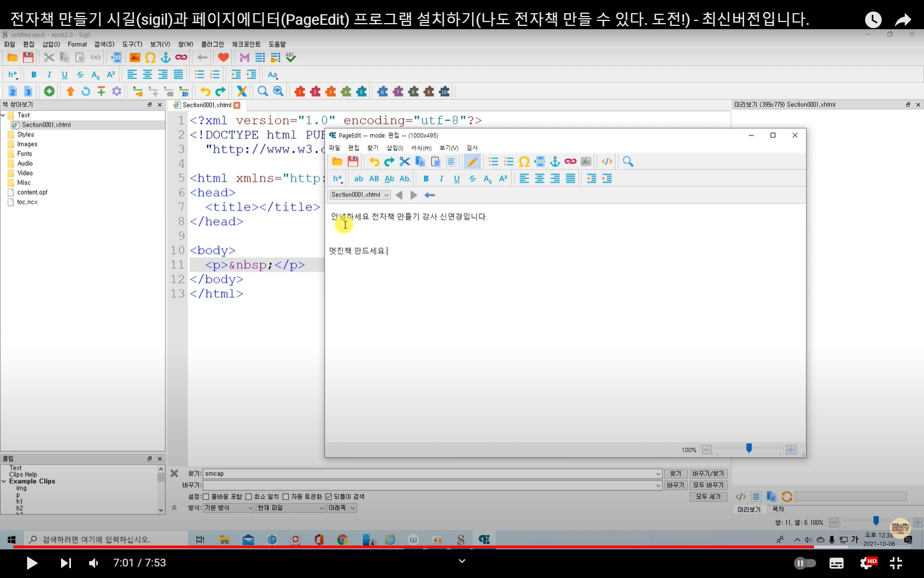Click the blue back arrow in PageEdit

430,195
